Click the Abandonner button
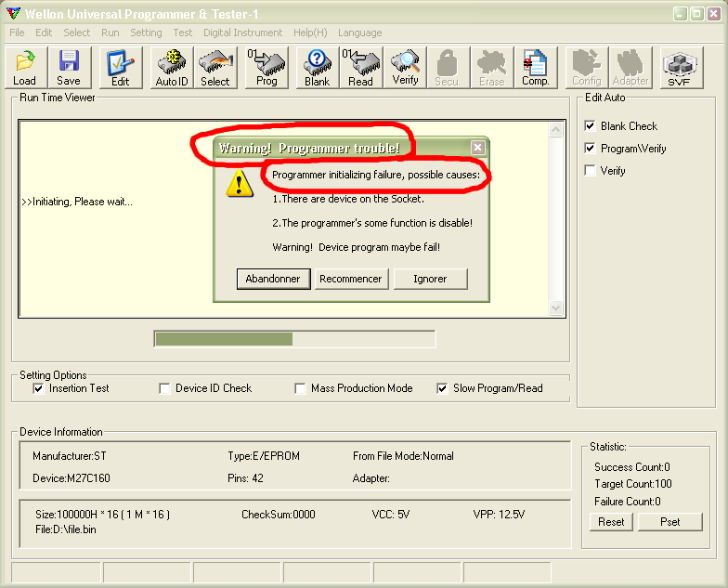The image size is (728, 588). click(273, 279)
